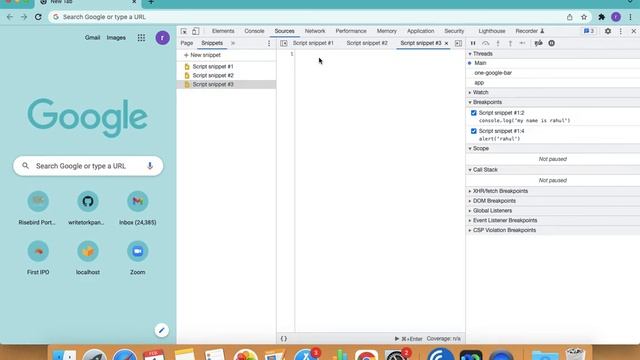Click the share page icon in address bar
The height and width of the screenshot is (360, 640).
click(569, 17)
